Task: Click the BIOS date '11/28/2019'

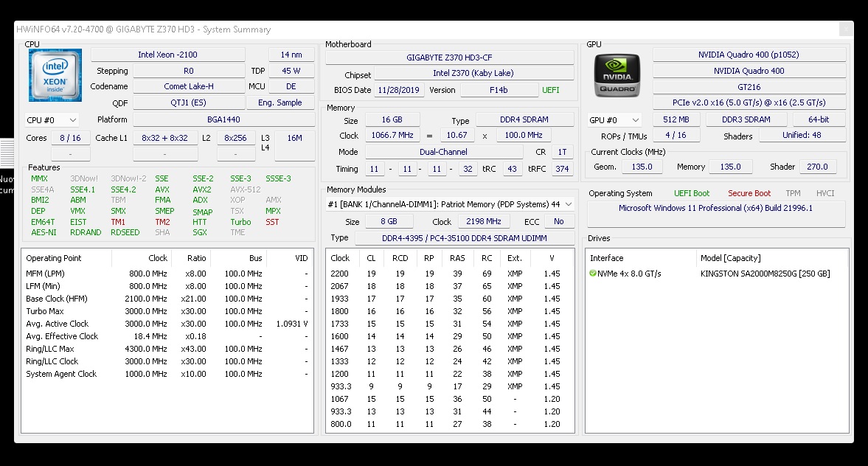Action: [398, 90]
